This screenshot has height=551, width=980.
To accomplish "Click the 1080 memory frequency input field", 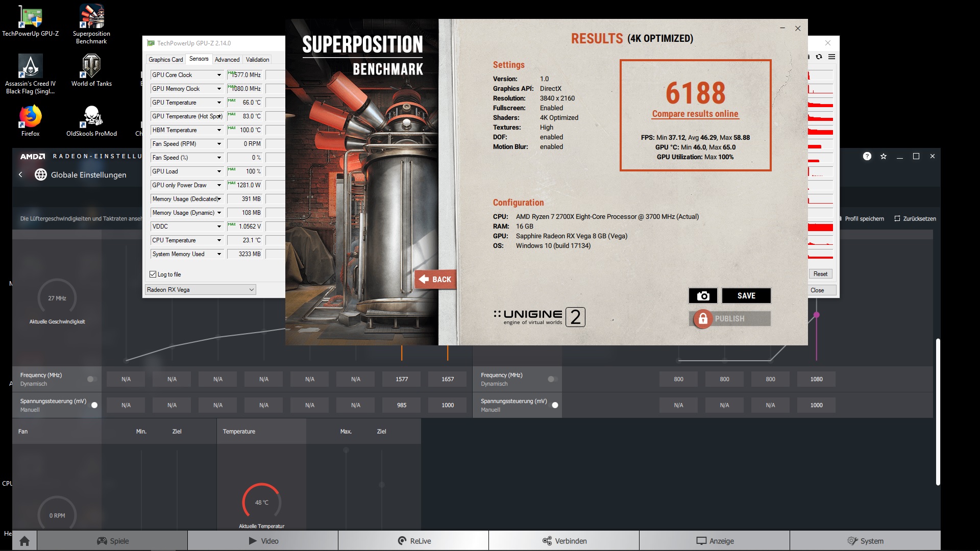I will (x=817, y=379).
